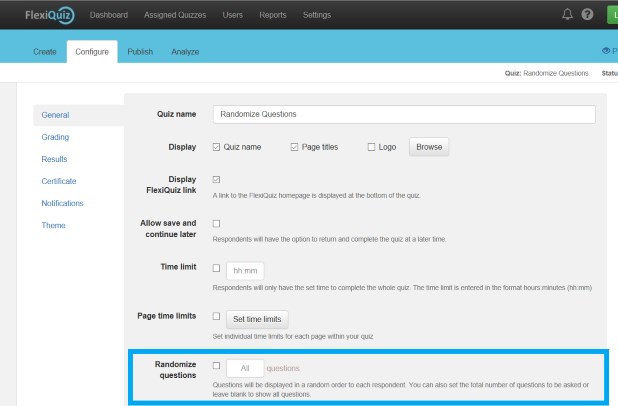The image size is (618, 406).
Task: Enable the Logo checkbox
Action: 371,147
